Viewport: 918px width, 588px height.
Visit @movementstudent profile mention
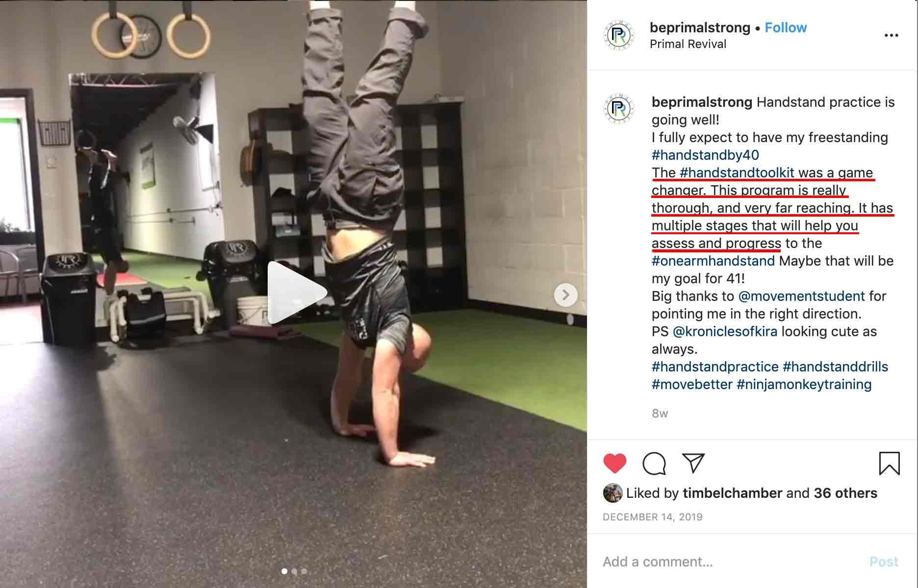tap(801, 296)
